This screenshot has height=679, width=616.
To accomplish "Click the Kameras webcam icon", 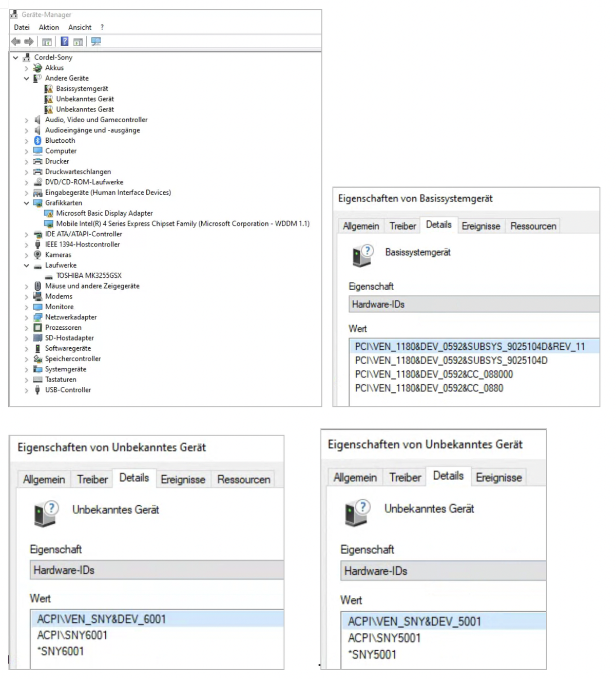I will pyautogui.click(x=37, y=255).
